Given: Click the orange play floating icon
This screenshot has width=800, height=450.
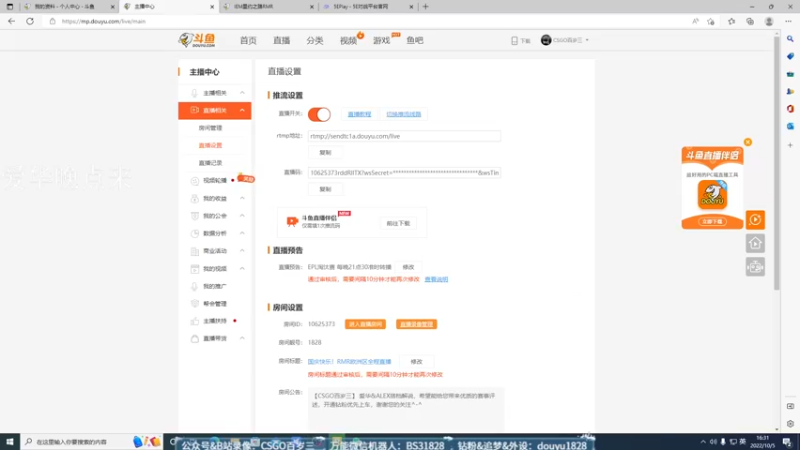Looking at the screenshot, I should pyautogui.click(x=755, y=220).
